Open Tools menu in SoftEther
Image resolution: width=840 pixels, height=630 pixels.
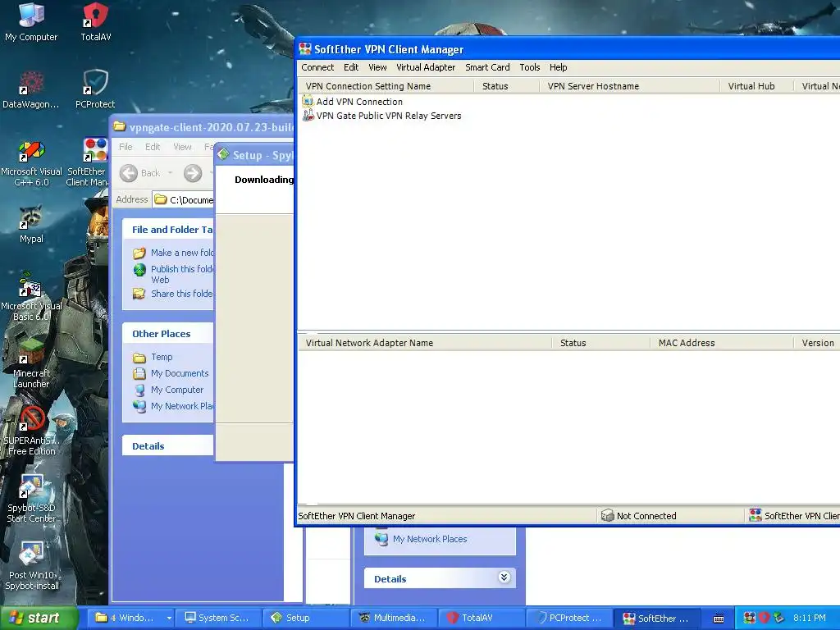point(529,67)
